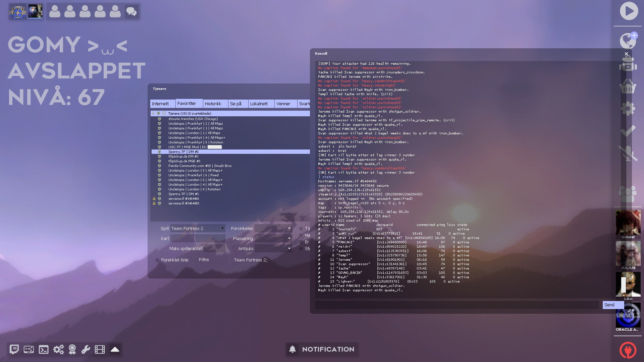The width and height of the screenshot is (644, 362).
Task: Open the chat bubbles icon
Action: 131,12
